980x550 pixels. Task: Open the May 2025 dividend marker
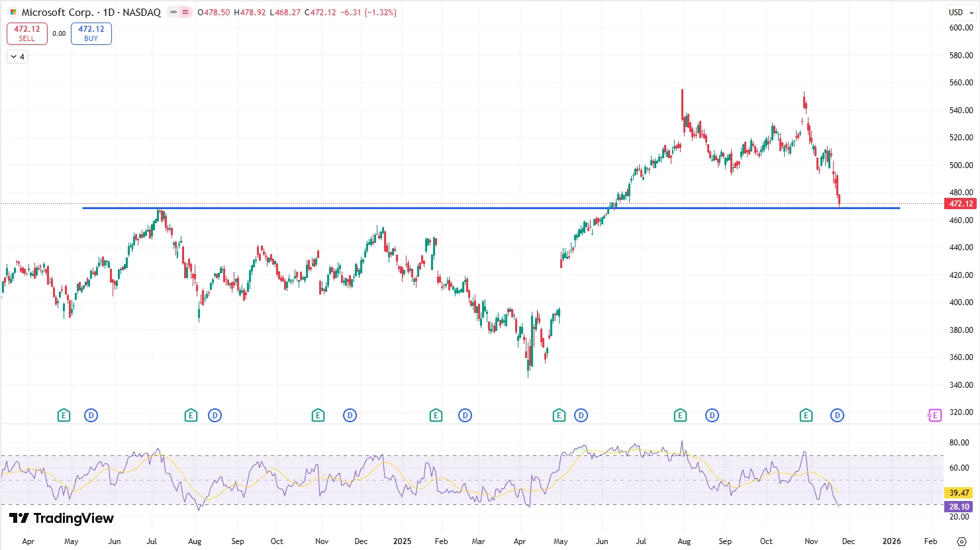581,416
